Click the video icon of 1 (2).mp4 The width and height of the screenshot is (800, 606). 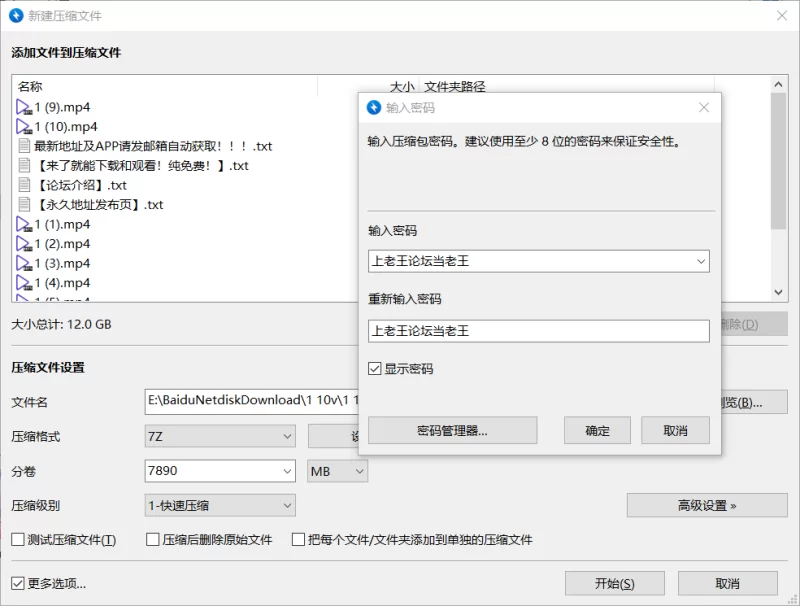[24, 243]
